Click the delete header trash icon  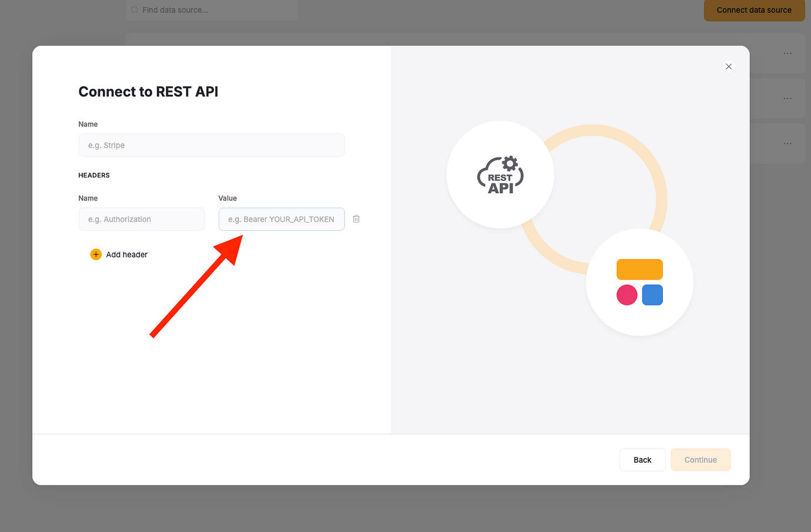pyautogui.click(x=356, y=218)
